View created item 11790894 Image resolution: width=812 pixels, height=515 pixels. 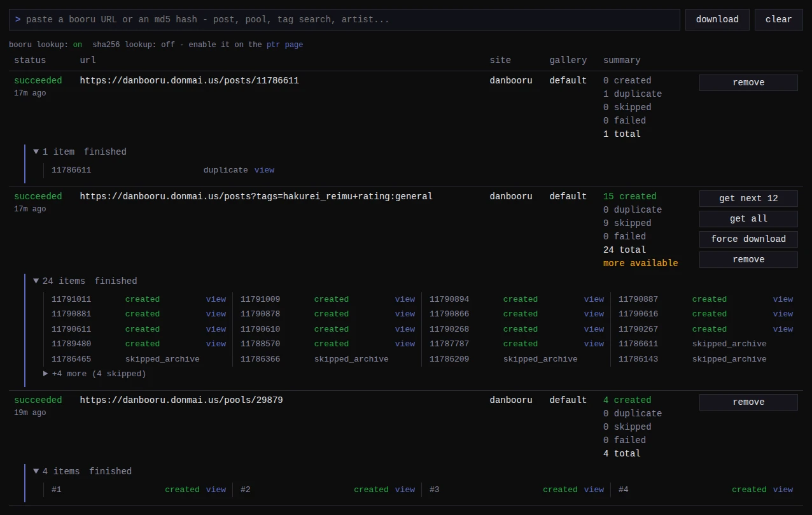click(594, 299)
